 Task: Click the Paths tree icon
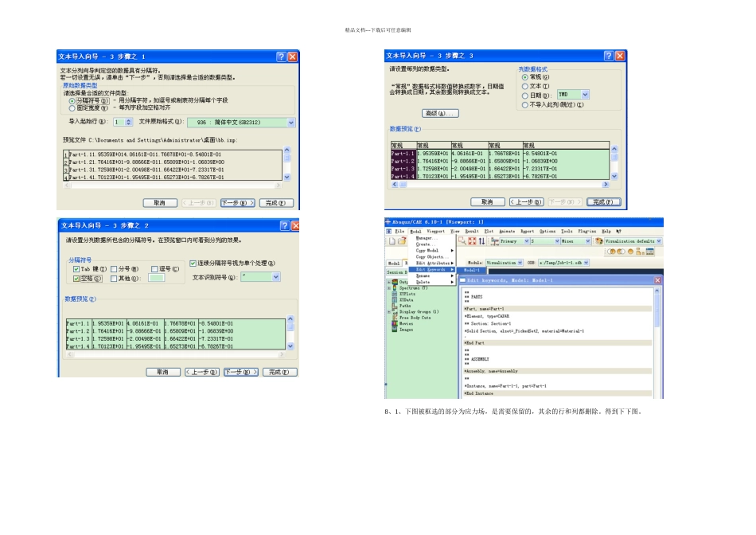(395, 306)
